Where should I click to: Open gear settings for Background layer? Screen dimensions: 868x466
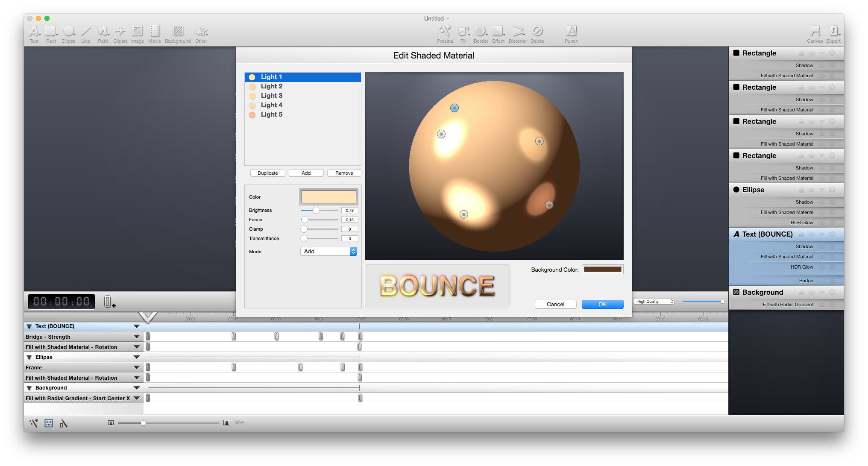point(832,293)
